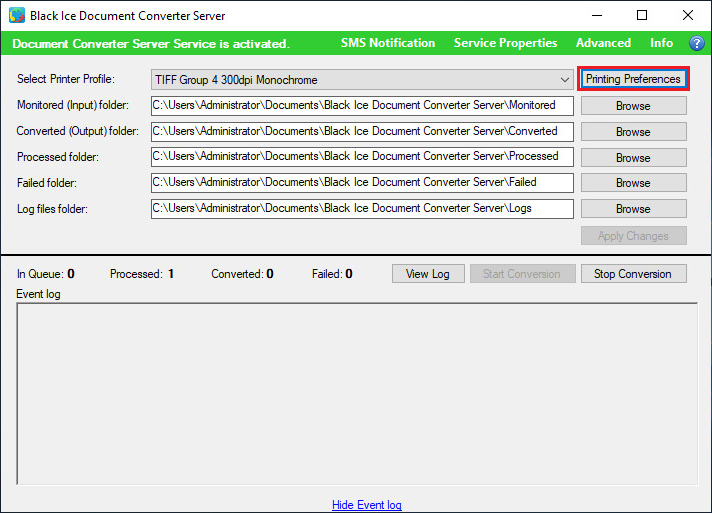Click the Converted (Output) folder path field
712x513 pixels.
[x=362, y=131]
